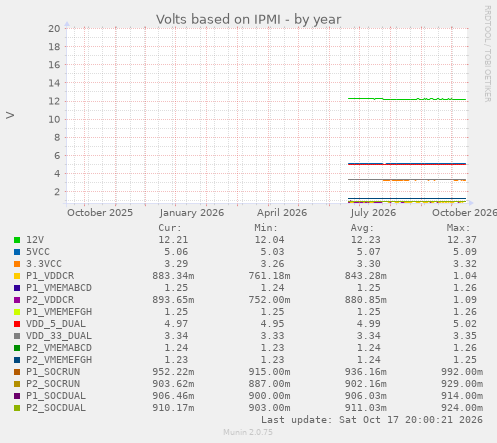
Task: Click the P1_SOCDUAL dark purple swatch
Action: pos(17,396)
